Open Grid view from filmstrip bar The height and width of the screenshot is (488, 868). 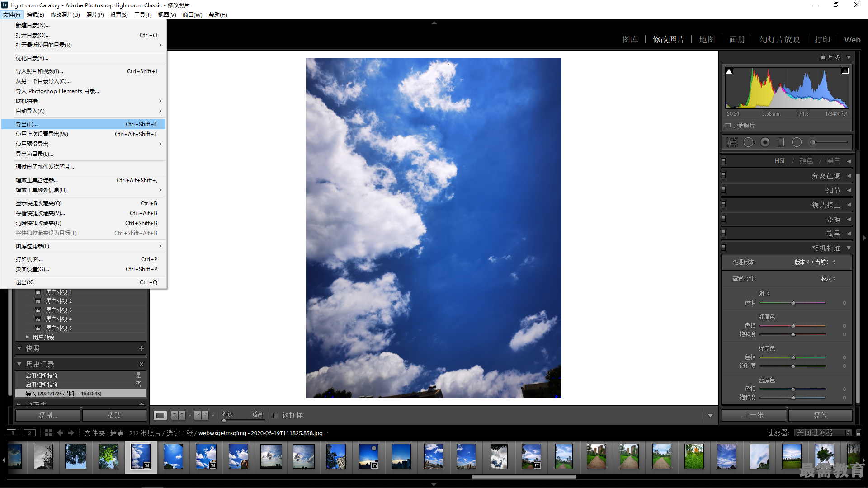(x=48, y=433)
